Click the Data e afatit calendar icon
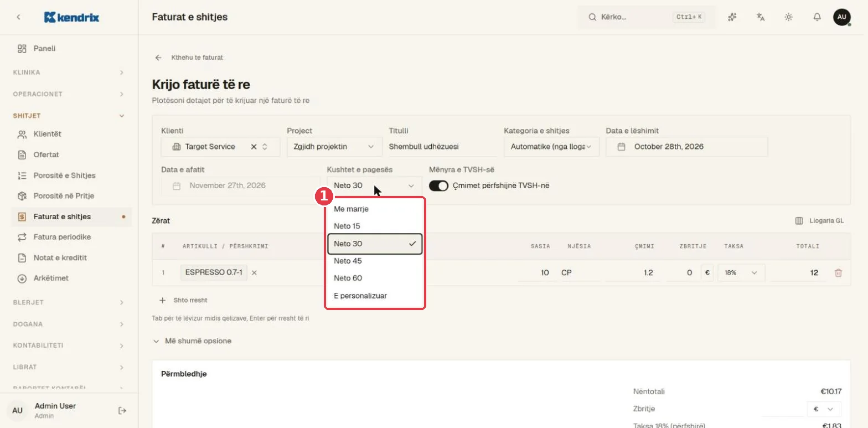Viewport: 868px width, 428px height. (x=177, y=185)
